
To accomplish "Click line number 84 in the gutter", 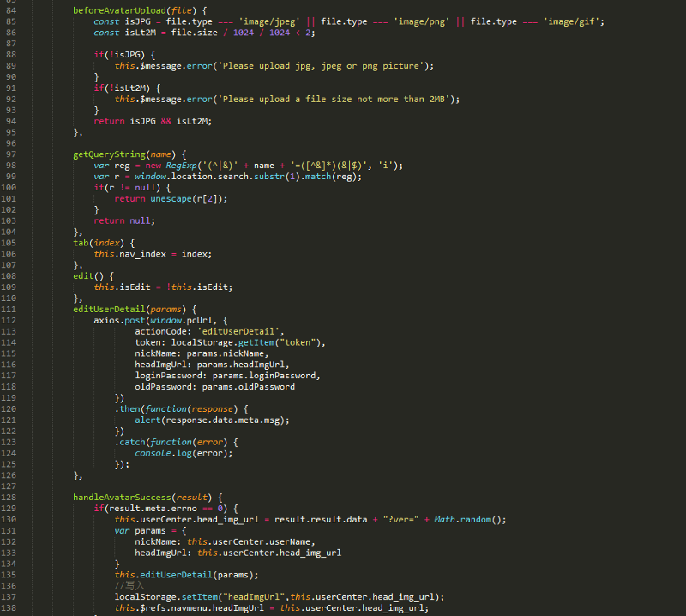I will click(x=10, y=9).
